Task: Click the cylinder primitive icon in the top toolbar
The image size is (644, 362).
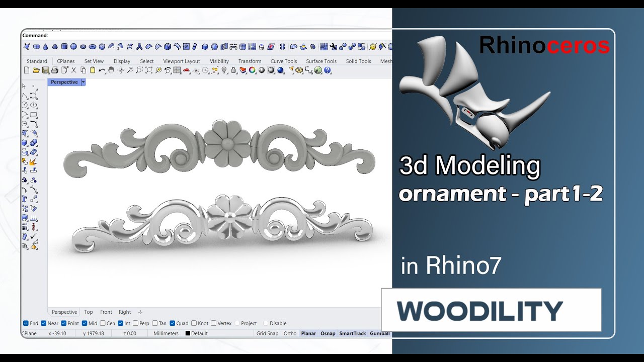Action: pyautogui.click(x=64, y=47)
